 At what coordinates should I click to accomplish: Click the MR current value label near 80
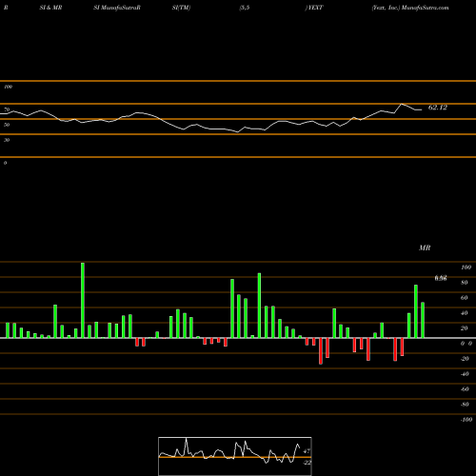[x=441, y=279]
